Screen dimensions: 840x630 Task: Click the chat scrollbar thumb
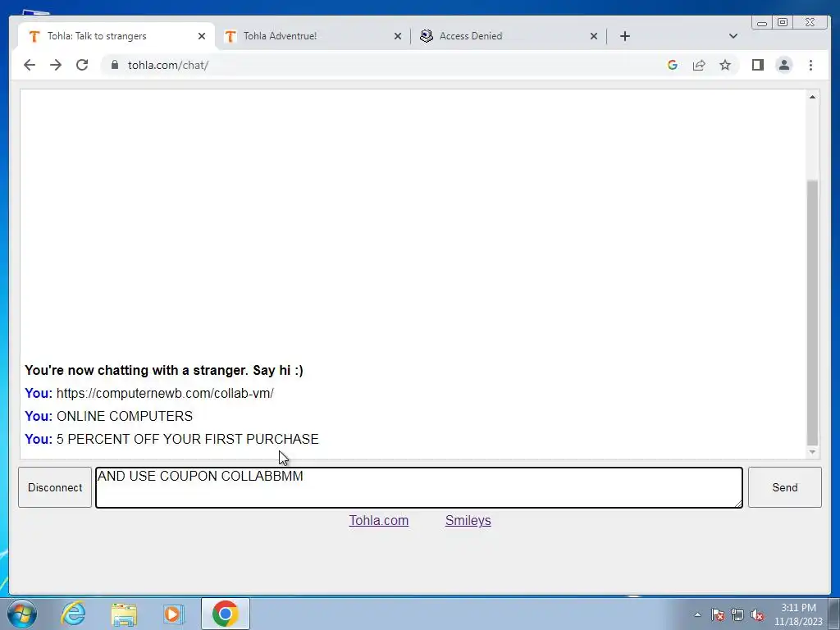812,313
